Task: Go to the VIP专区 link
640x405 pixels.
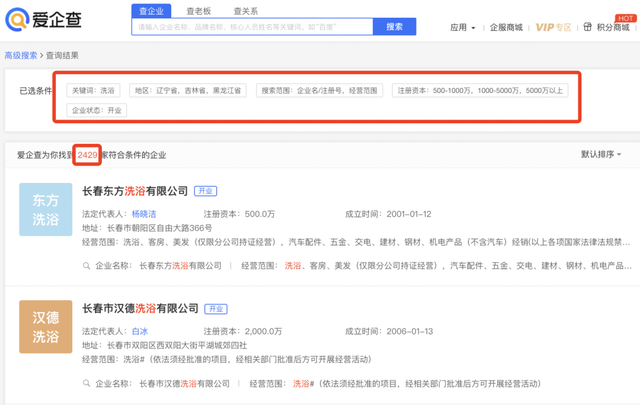Action: click(553, 27)
